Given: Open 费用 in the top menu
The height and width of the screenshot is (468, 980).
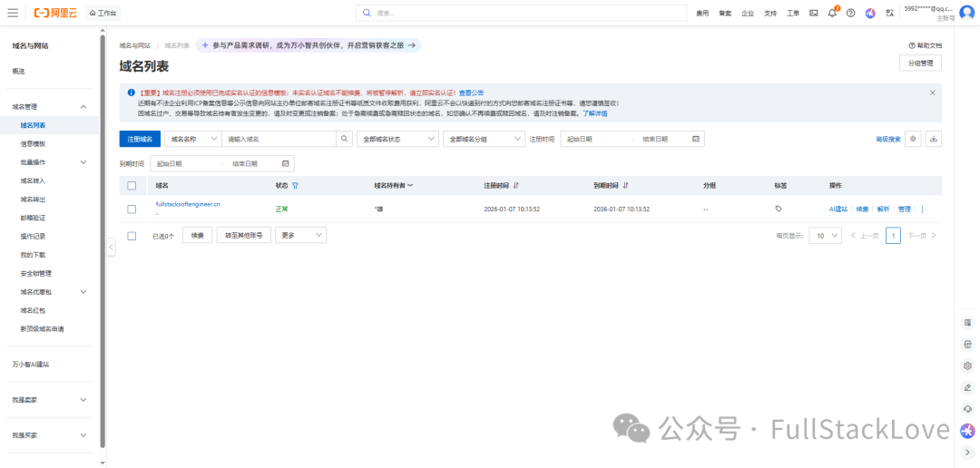Looking at the screenshot, I should coord(702,13).
